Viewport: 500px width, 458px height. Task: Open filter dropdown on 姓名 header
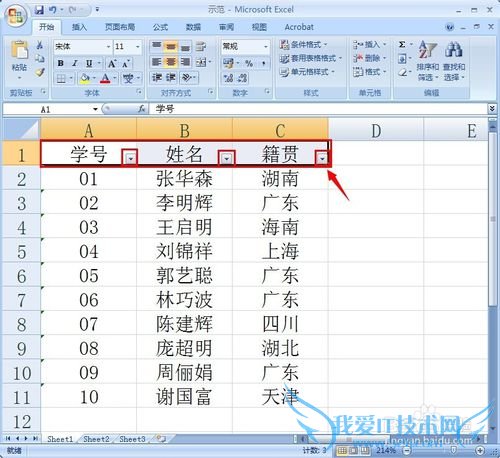[x=227, y=158]
